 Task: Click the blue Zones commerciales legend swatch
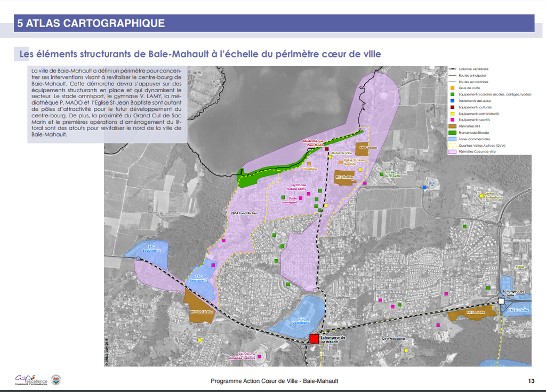pos(452,139)
